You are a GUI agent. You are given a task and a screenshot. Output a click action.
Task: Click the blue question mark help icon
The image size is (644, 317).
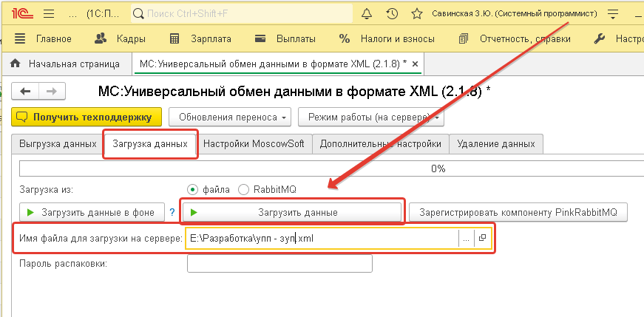point(172,212)
